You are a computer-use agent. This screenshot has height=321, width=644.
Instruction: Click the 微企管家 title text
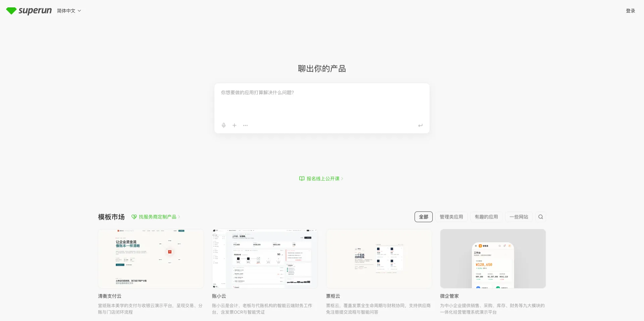(449, 296)
